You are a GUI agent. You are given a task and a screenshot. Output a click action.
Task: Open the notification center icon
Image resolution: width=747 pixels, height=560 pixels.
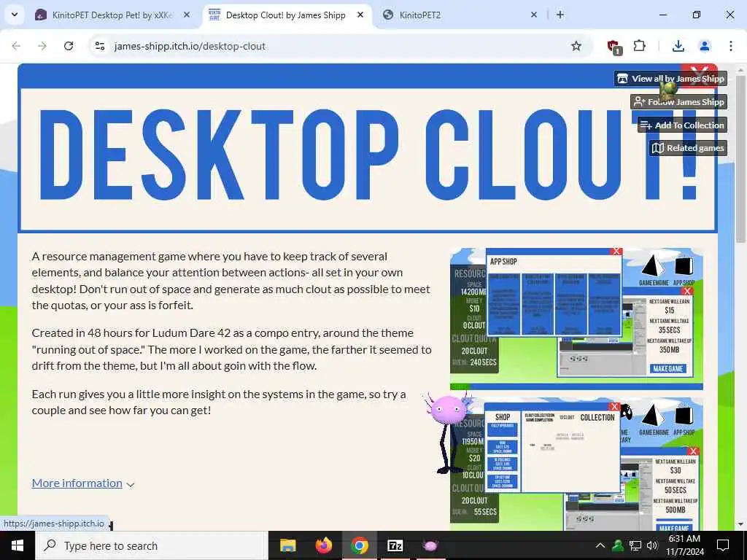tap(723, 545)
